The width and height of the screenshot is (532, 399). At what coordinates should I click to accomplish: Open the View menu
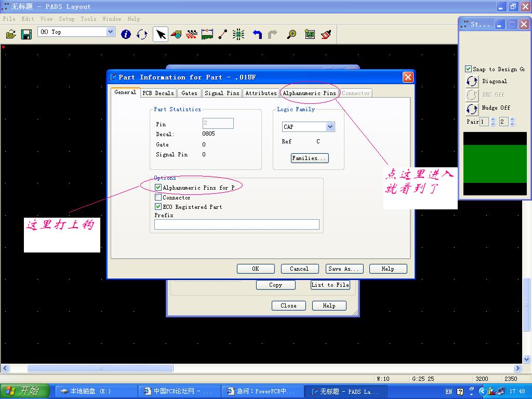46,19
